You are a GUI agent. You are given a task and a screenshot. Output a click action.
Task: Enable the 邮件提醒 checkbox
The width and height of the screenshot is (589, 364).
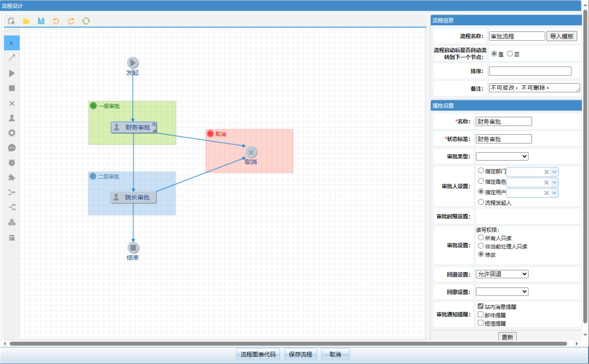coord(480,314)
